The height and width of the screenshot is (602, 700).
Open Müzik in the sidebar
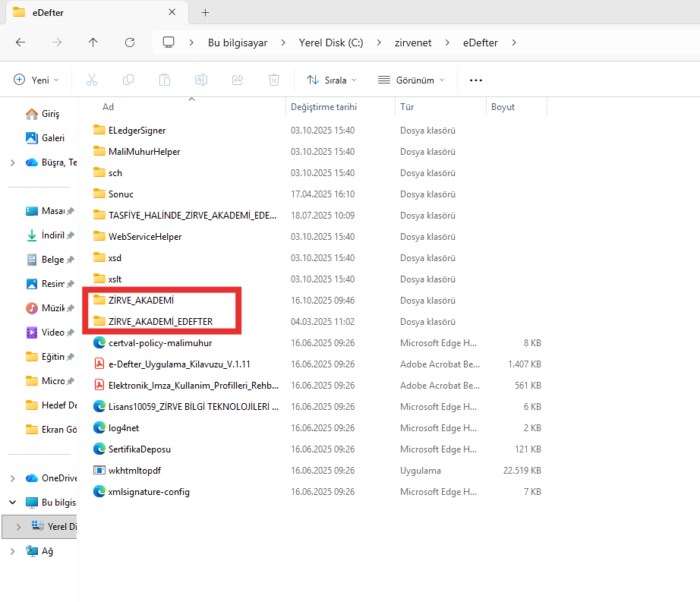tap(46, 308)
